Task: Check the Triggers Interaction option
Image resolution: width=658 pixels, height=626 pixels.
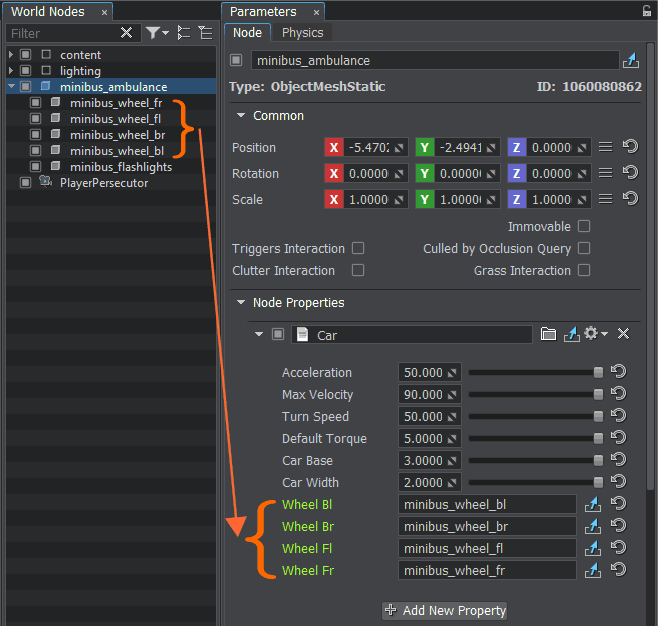Action: coord(358,248)
